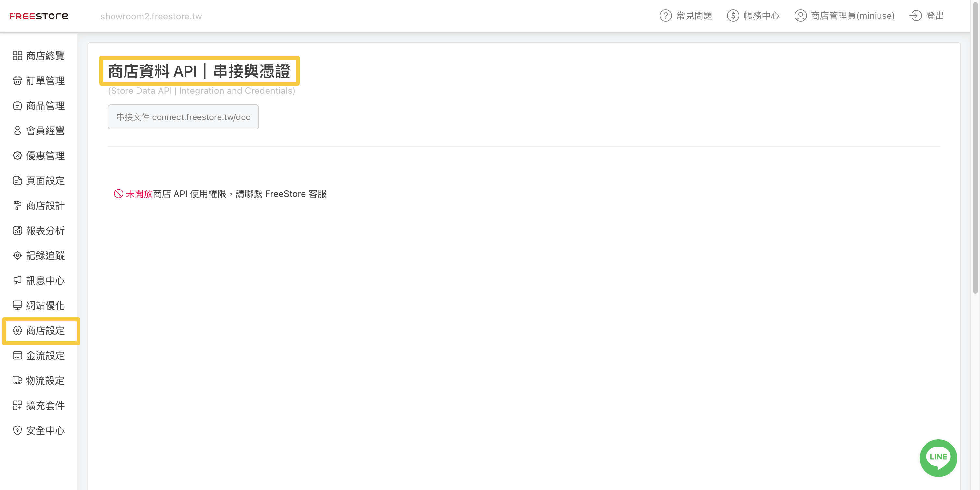The image size is (980, 490).
Task: Click the extension packages grid-plus icon
Action: [x=18, y=405]
